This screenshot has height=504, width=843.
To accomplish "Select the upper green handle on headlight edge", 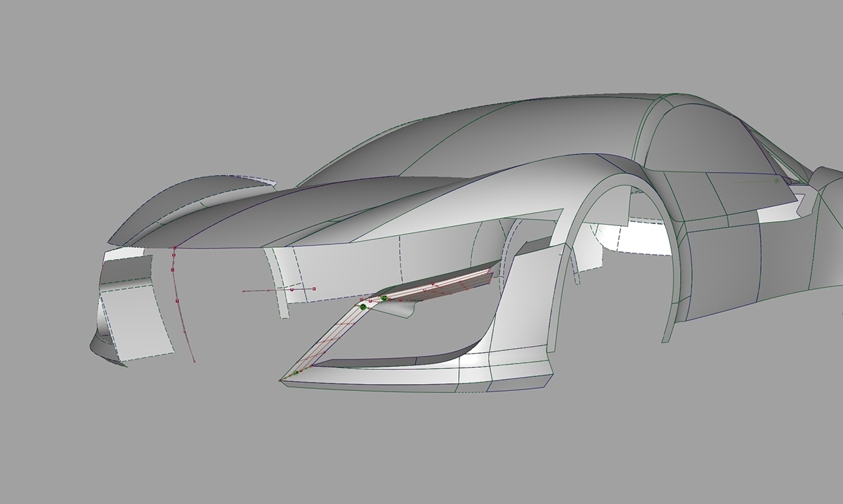I will coord(384,298).
